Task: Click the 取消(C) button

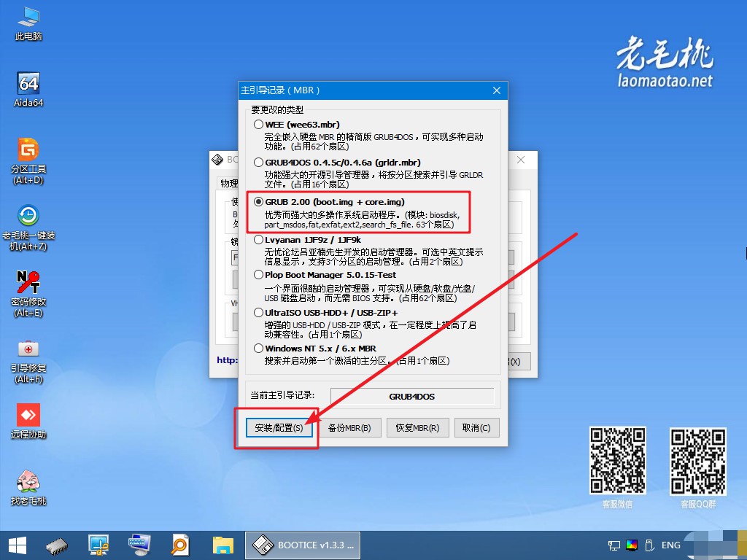Action: (476, 427)
